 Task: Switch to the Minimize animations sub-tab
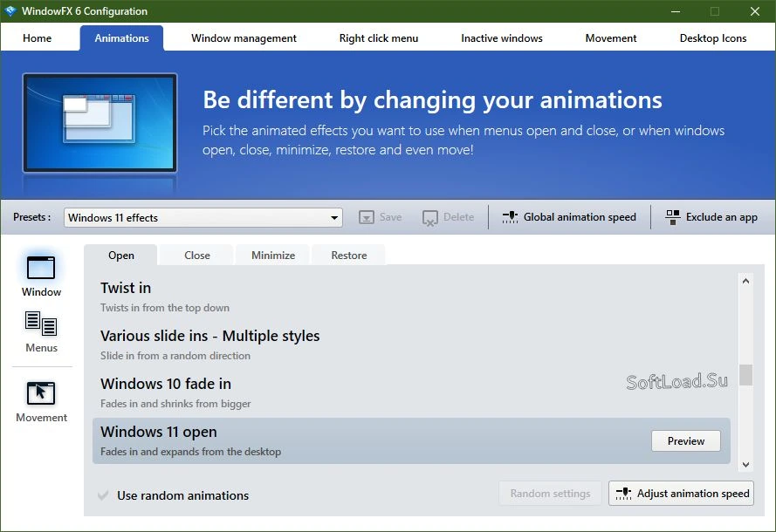pyautogui.click(x=273, y=256)
